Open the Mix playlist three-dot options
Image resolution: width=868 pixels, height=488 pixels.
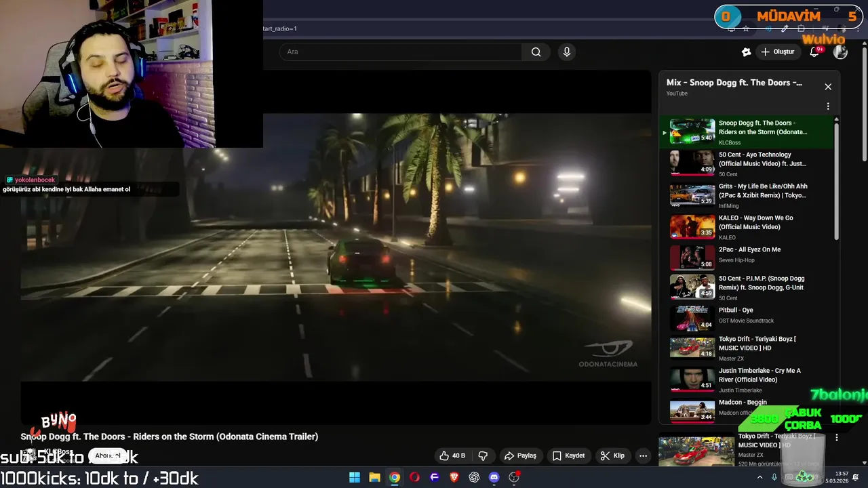[828, 106]
